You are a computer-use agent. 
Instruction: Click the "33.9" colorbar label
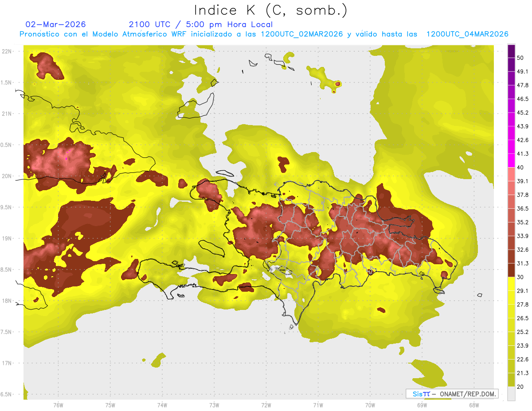tap(523, 236)
